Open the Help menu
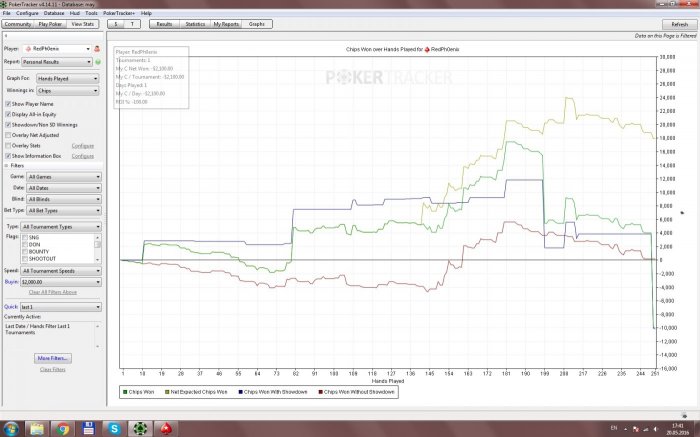This screenshot has width=700, height=437. pyautogui.click(x=146, y=13)
